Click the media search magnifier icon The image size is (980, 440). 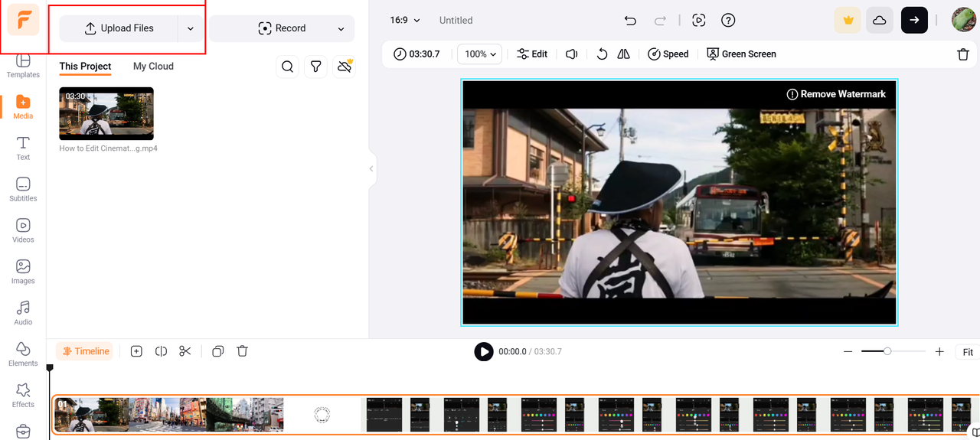coord(287,67)
